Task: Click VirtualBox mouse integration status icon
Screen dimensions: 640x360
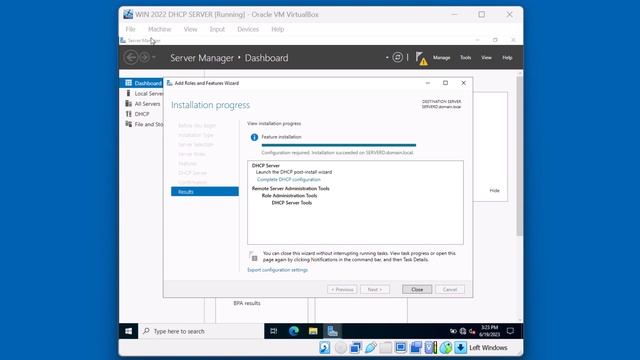Action: coord(446,348)
